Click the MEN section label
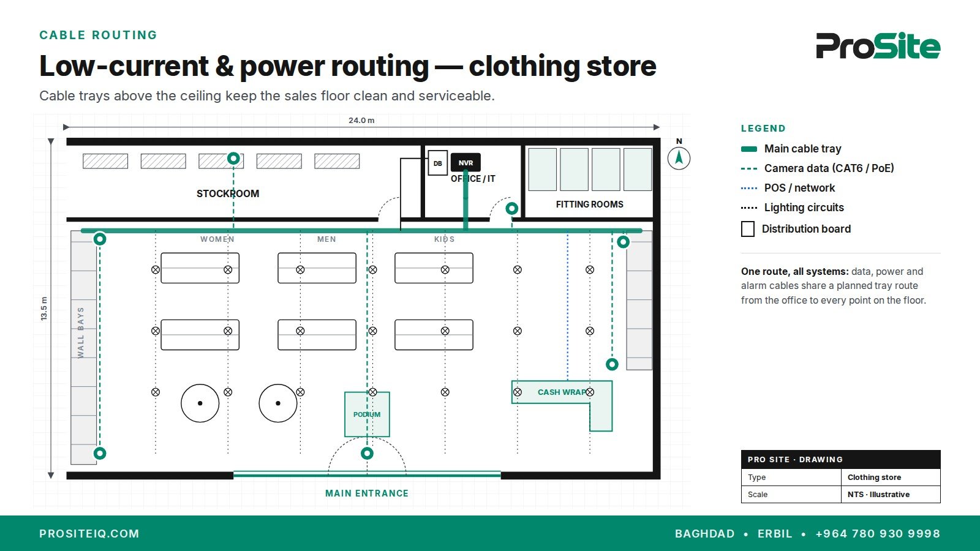980x551 pixels. [326, 239]
